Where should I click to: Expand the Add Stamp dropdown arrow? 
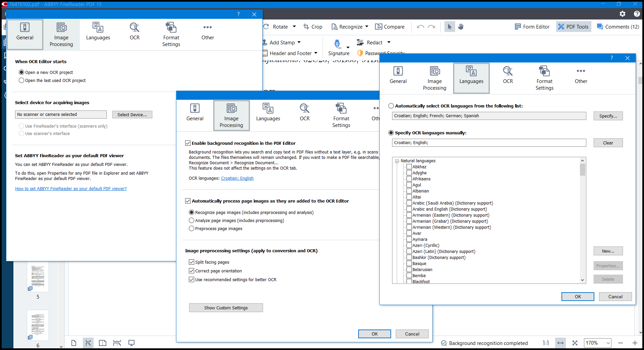(299, 42)
